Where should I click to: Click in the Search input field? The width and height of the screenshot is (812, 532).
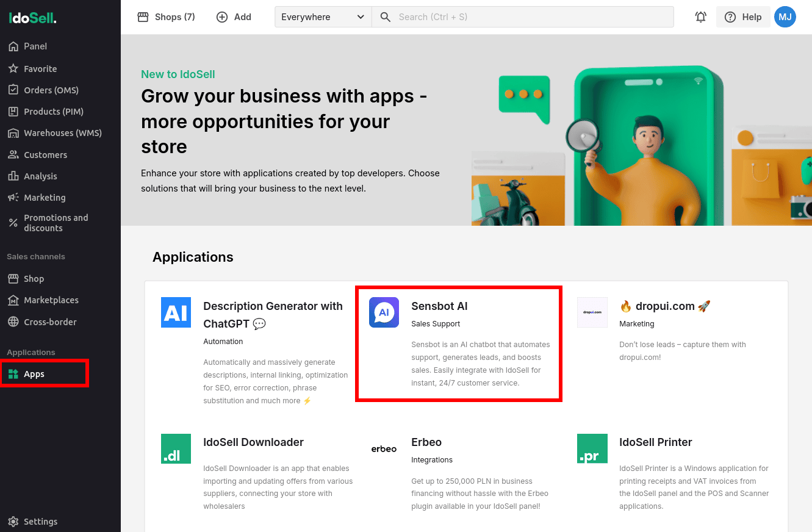click(x=531, y=17)
